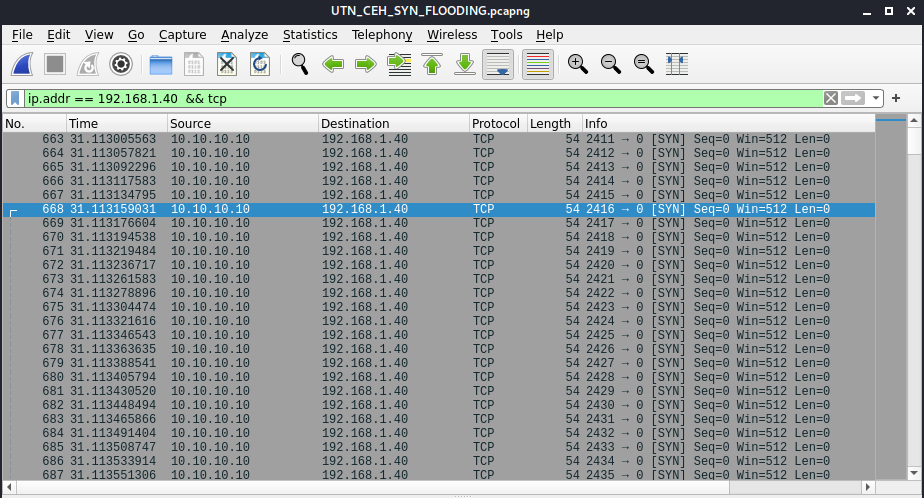Open the Help menu
Viewport: 924px width, 498px height.
[x=550, y=35]
